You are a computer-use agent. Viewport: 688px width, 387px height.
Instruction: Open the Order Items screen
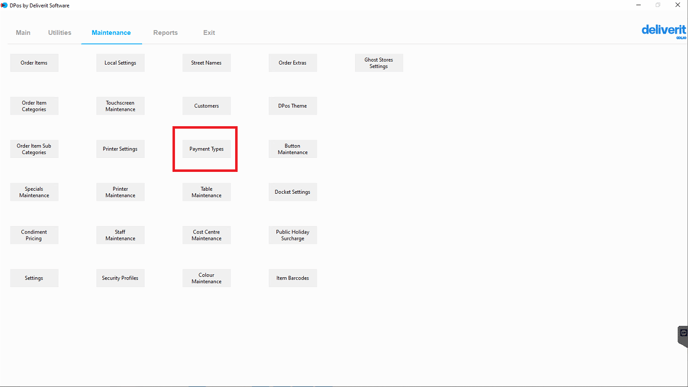pos(34,63)
